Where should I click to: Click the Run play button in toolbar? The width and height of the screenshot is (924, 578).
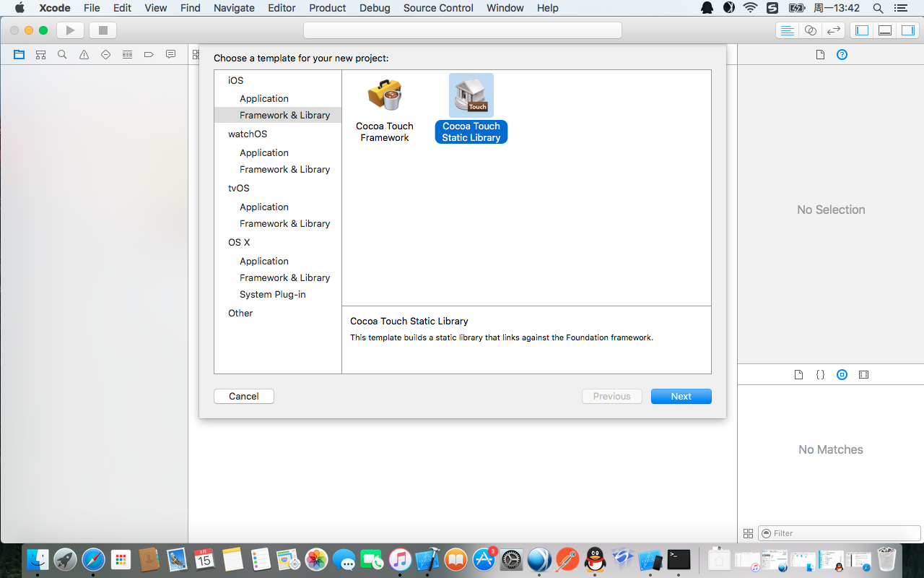click(70, 30)
